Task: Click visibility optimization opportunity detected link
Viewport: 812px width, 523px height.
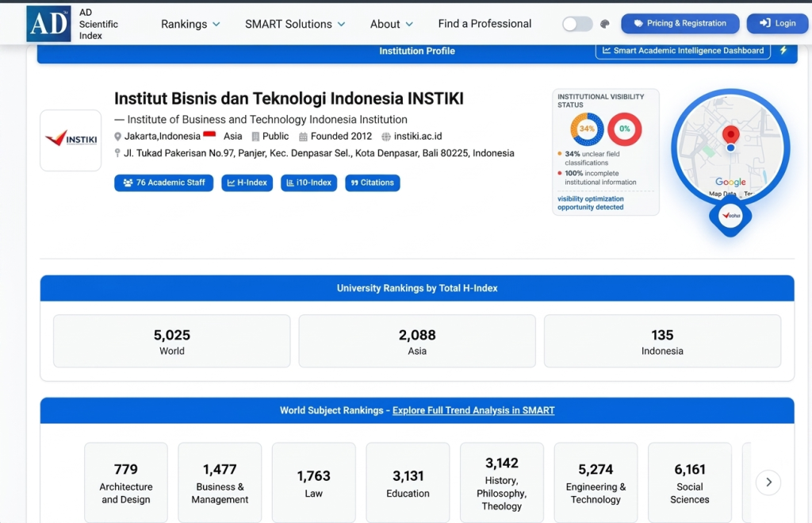Action: (590, 202)
